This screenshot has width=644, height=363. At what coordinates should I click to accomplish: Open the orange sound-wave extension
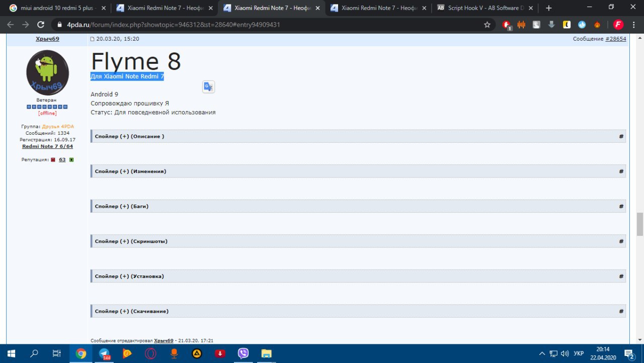(x=522, y=24)
